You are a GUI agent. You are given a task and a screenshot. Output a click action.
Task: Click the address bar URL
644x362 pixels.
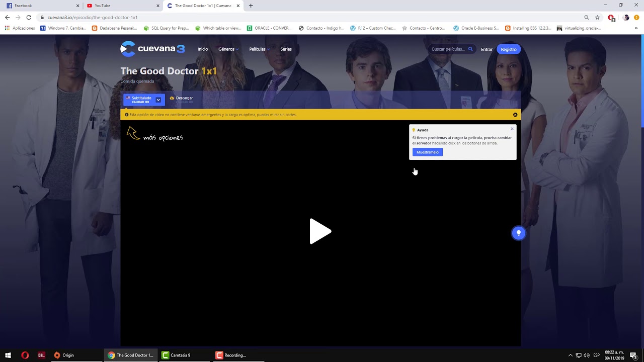tap(93, 18)
